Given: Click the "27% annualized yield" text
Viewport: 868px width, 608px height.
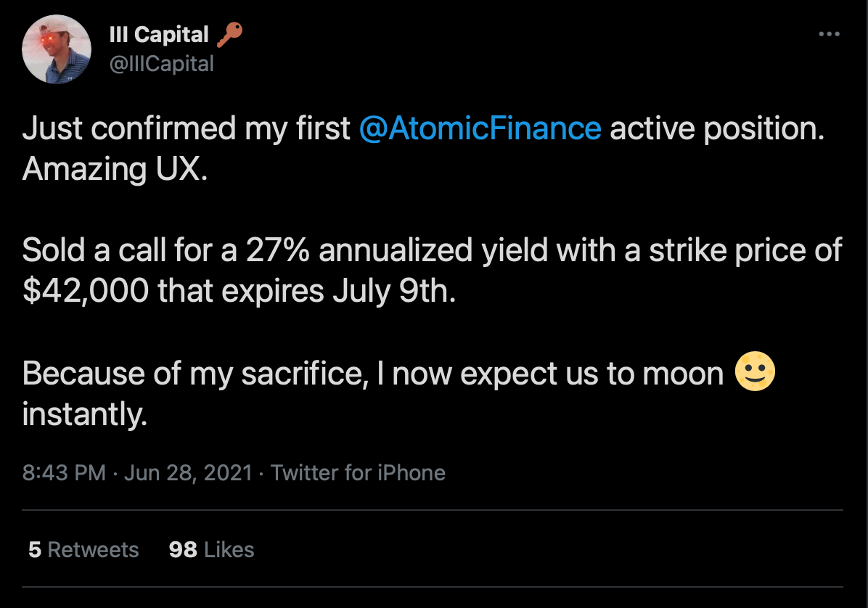Looking at the screenshot, I should pos(396,250).
